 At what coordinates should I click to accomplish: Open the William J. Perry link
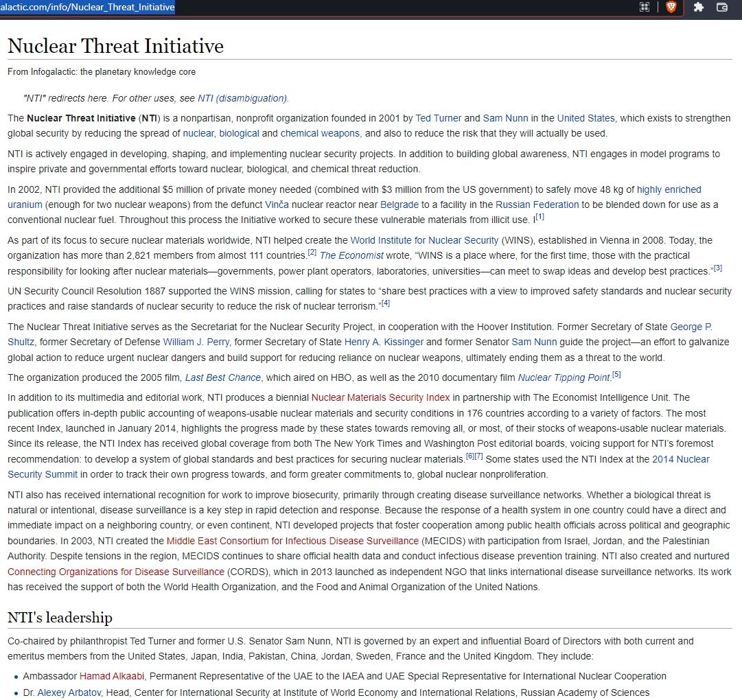(x=196, y=342)
